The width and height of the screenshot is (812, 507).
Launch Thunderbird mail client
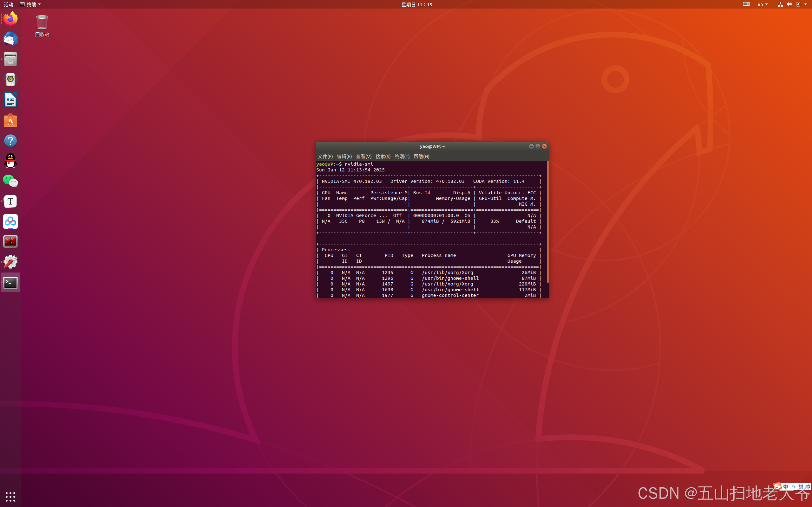click(x=10, y=39)
